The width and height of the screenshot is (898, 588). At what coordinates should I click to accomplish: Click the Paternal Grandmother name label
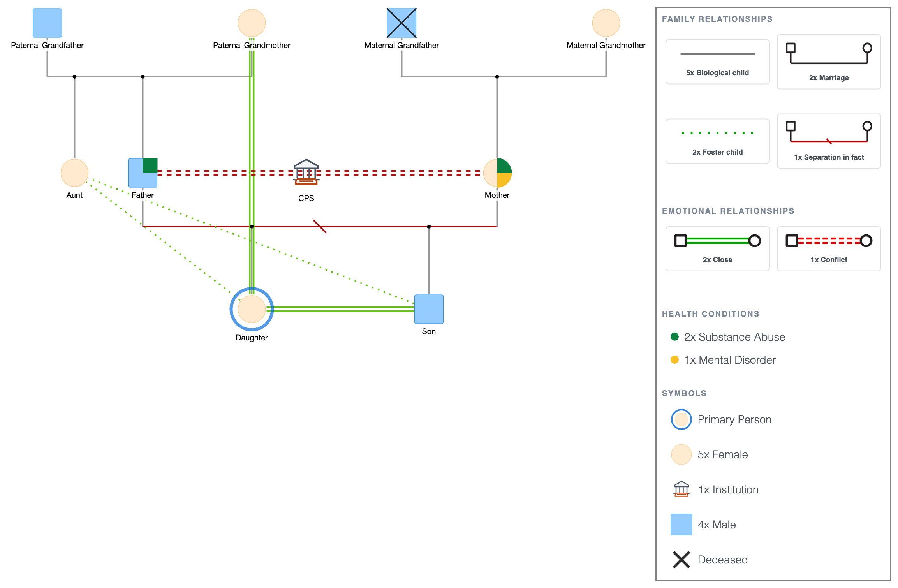pos(252,45)
